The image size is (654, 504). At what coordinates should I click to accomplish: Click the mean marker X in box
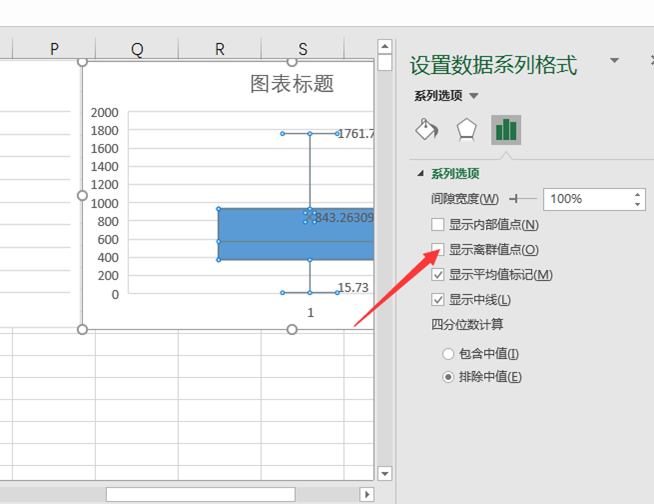pos(310,217)
